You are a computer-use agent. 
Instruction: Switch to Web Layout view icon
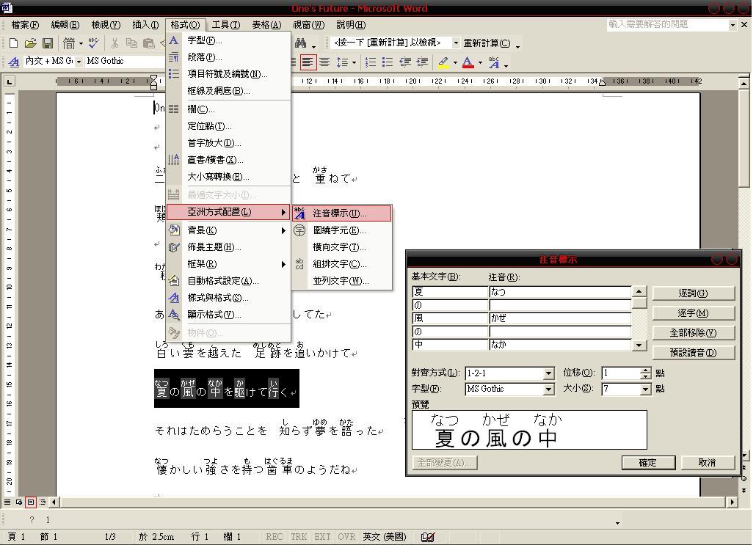[19, 502]
